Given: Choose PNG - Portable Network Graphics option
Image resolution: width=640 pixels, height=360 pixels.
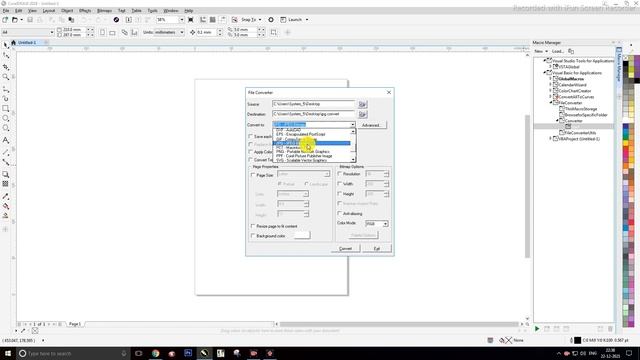Looking at the screenshot, I should (303, 152).
